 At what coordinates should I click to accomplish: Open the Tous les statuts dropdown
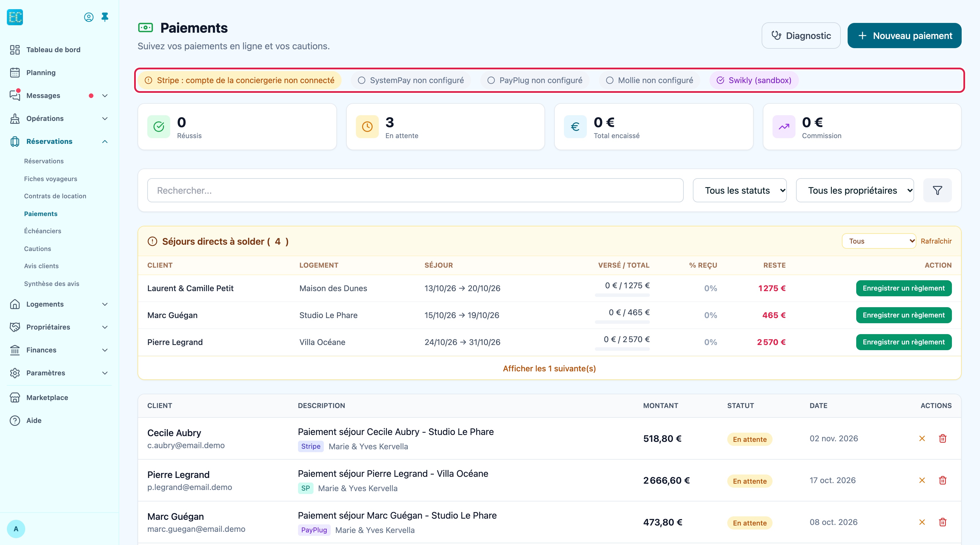pos(740,190)
